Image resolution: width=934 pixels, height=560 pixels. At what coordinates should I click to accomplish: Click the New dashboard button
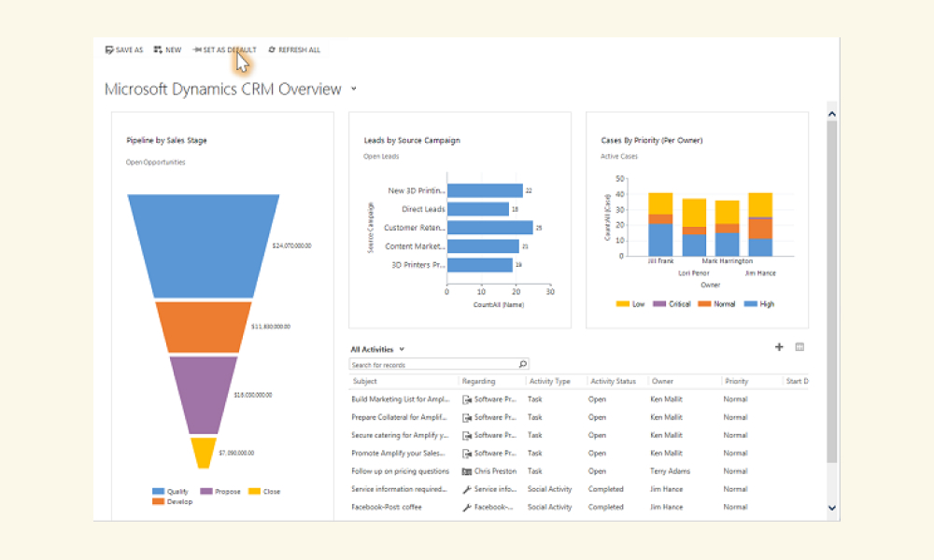167,50
